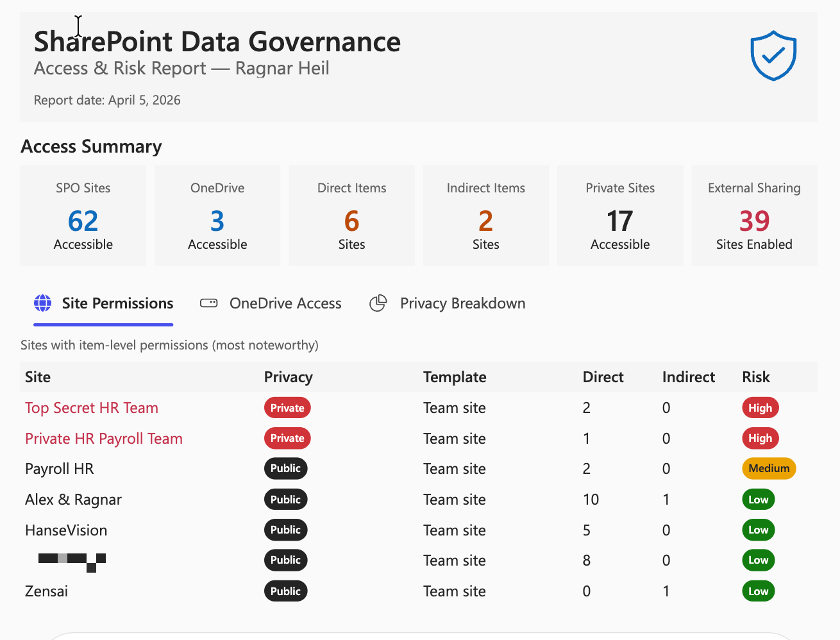
Task: Click the Private badge on Top Secret HR Team
Action: (287, 407)
